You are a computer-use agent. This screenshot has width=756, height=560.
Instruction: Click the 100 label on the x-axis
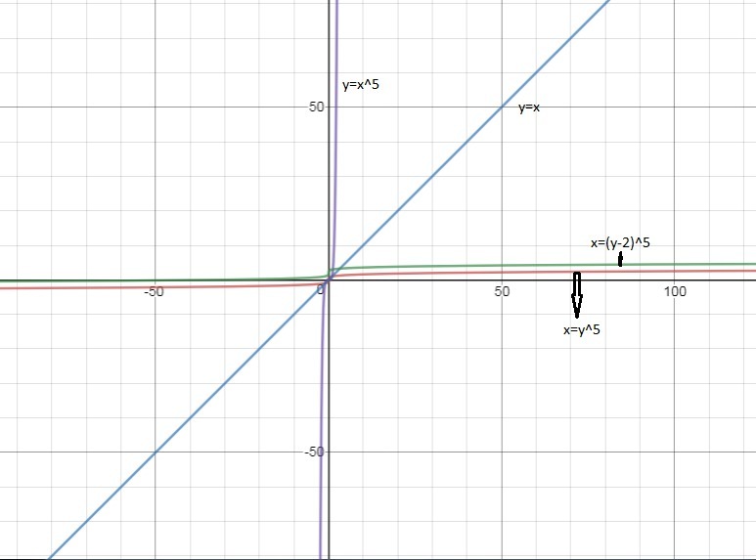point(675,291)
